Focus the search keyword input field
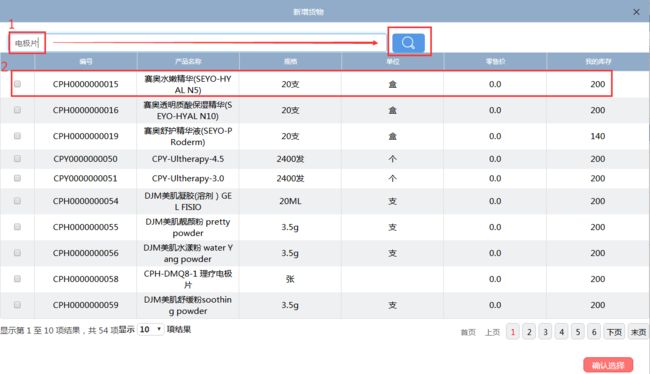 (x=197, y=43)
